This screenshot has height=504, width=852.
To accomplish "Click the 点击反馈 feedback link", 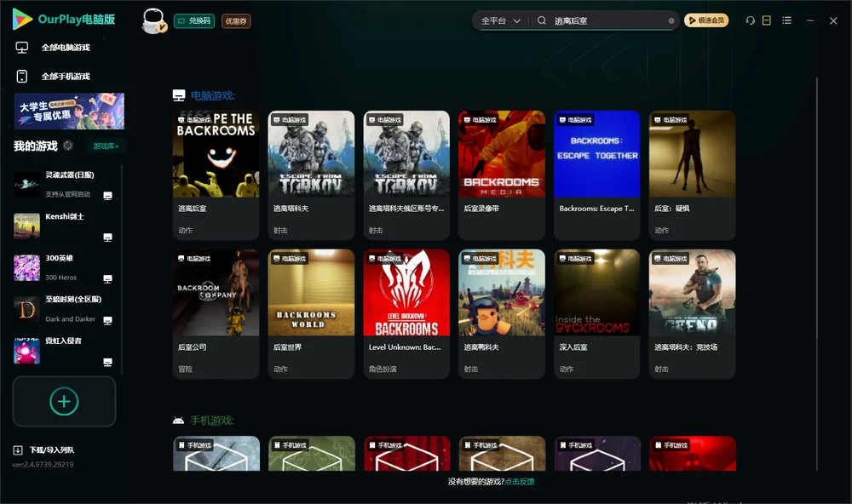I will coord(520,481).
